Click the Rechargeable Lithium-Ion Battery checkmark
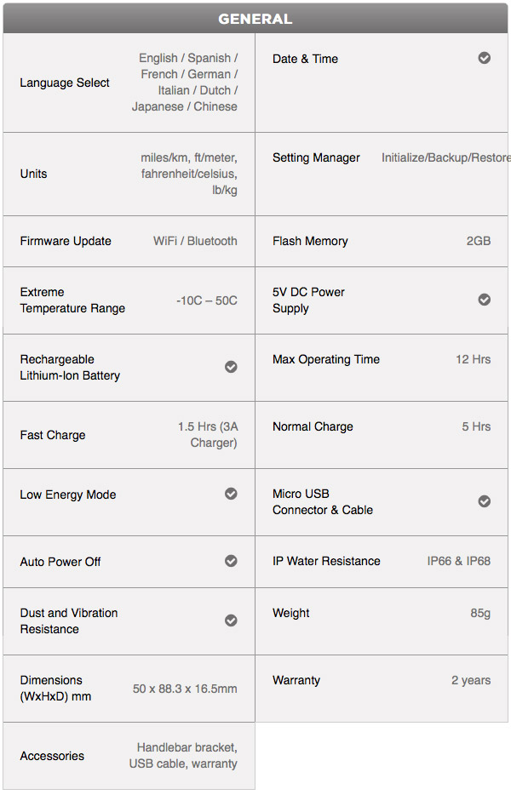 pyautogui.click(x=231, y=367)
